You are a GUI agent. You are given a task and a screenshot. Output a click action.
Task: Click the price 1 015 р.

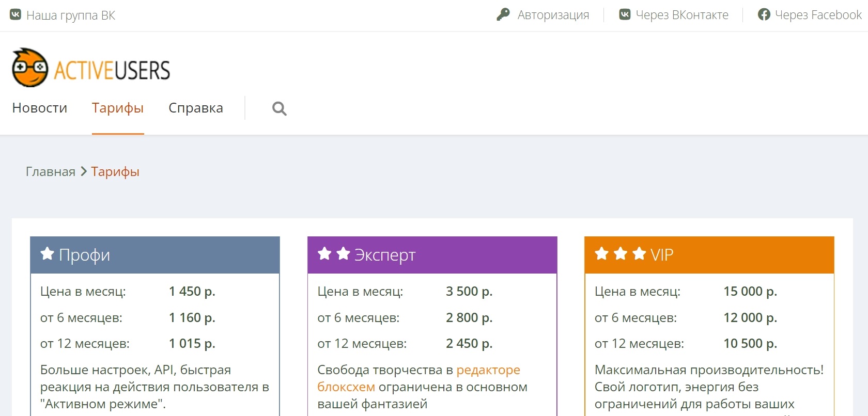[x=192, y=343]
